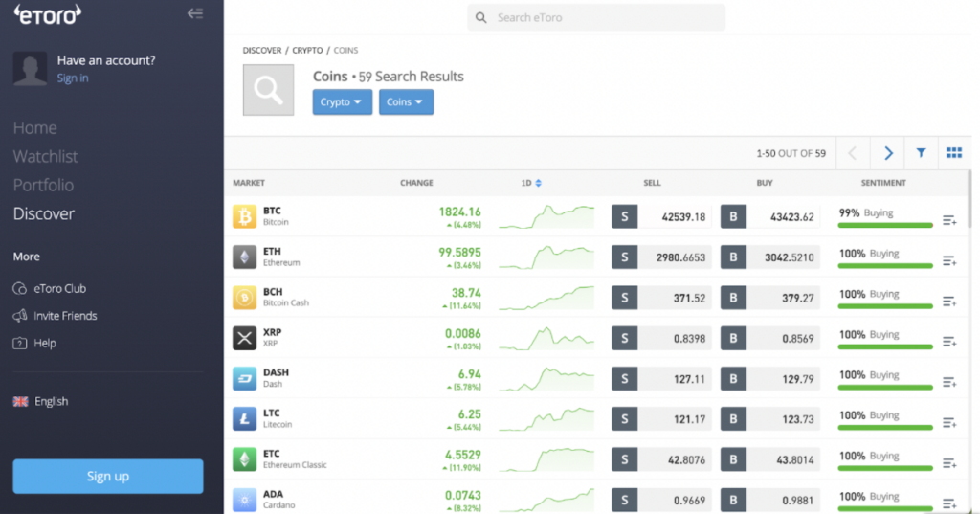The image size is (980, 514).
Task: Click the BTC Sell button
Action: click(x=624, y=216)
